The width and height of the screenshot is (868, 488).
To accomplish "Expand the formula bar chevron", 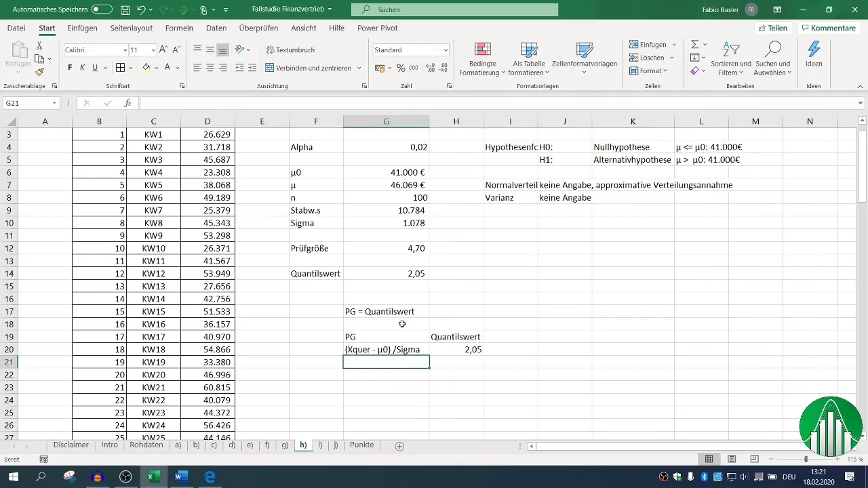I will [861, 103].
